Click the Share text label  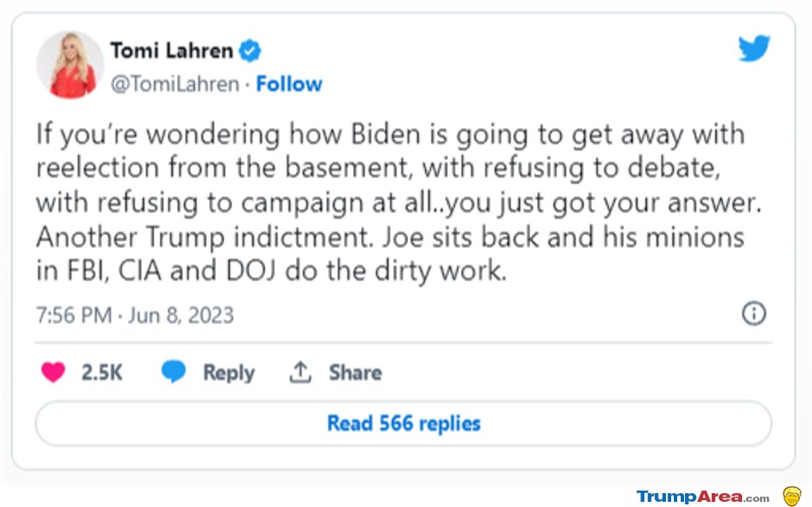point(355,372)
